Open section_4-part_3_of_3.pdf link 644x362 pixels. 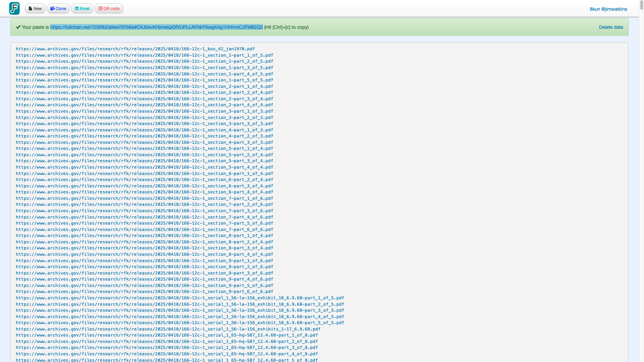coord(145,142)
